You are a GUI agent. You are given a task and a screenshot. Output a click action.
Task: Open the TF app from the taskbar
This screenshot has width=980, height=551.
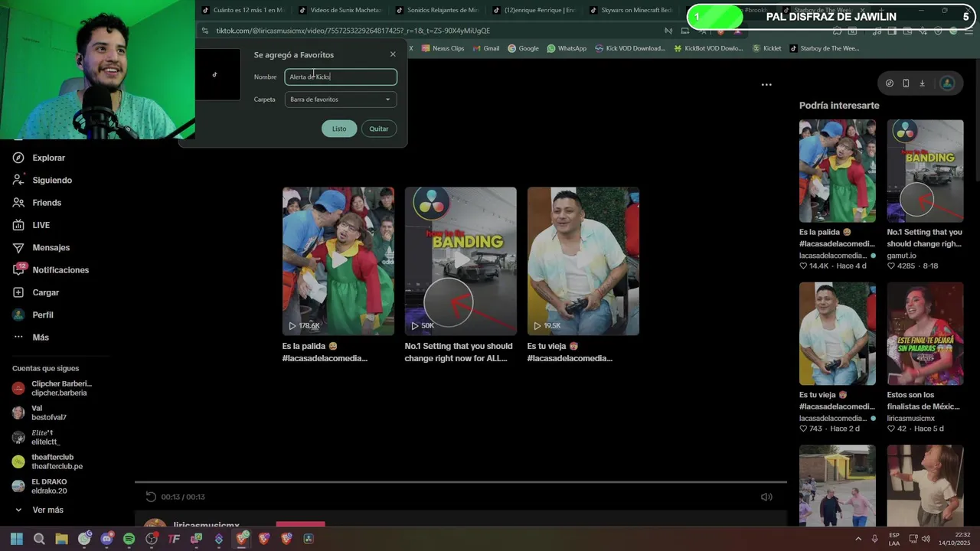[x=174, y=539]
